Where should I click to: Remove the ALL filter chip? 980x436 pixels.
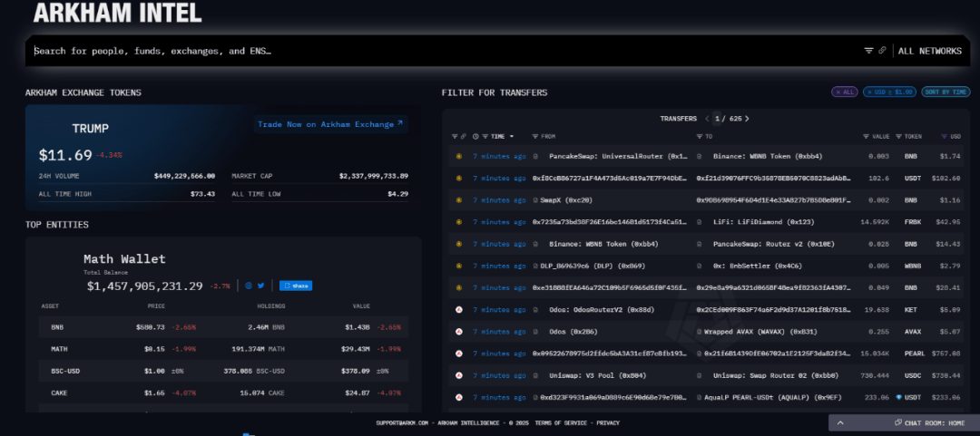(845, 92)
